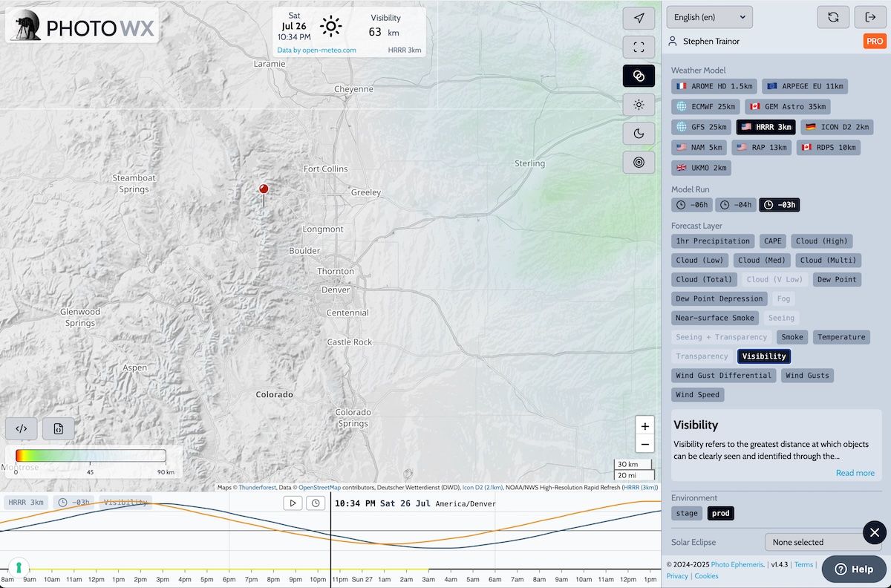This screenshot has width=891, height=588.
Task: Open the map layers overlay icon
Action: pos(639,76)
